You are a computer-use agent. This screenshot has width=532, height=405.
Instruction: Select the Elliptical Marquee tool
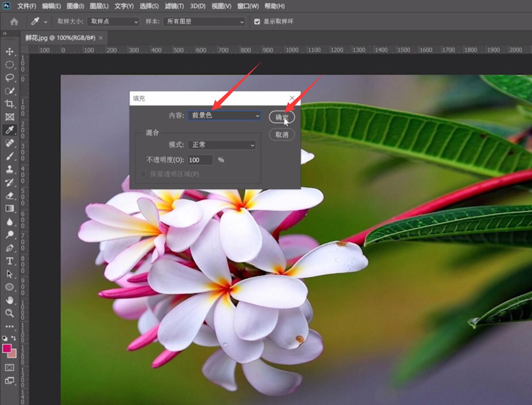point(9,64)
